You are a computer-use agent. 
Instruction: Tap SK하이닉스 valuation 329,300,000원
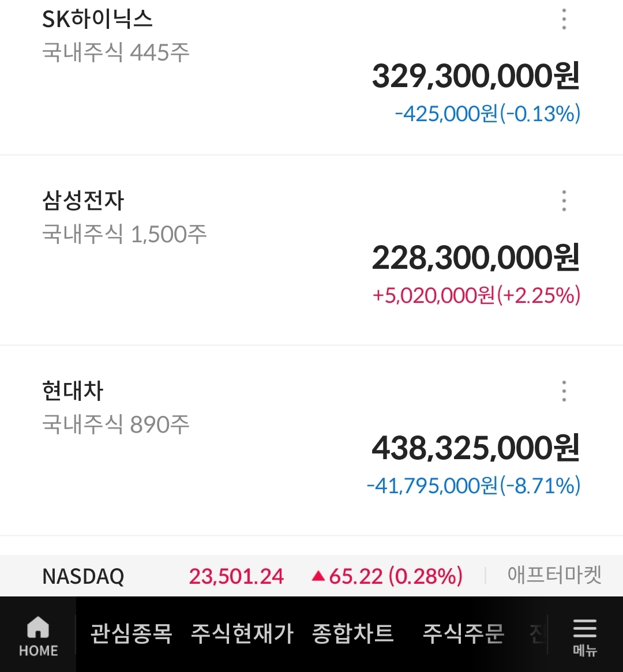[x=475, y=77]
